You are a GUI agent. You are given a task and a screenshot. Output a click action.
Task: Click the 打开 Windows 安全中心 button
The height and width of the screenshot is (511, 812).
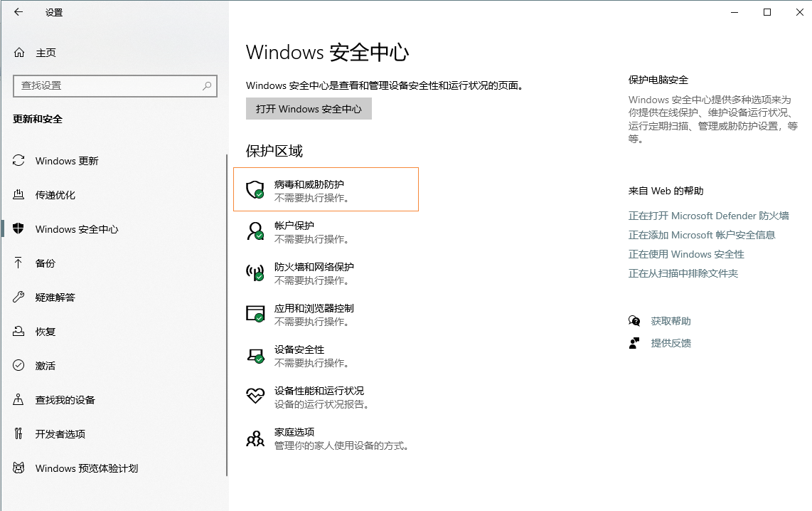coord(309,109)
